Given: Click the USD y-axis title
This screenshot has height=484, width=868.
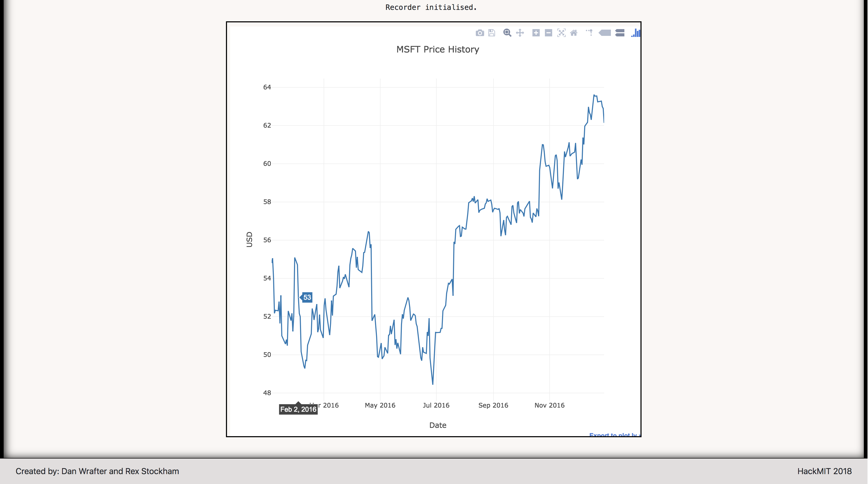Looking at the screenshot, I should [249, 239].
